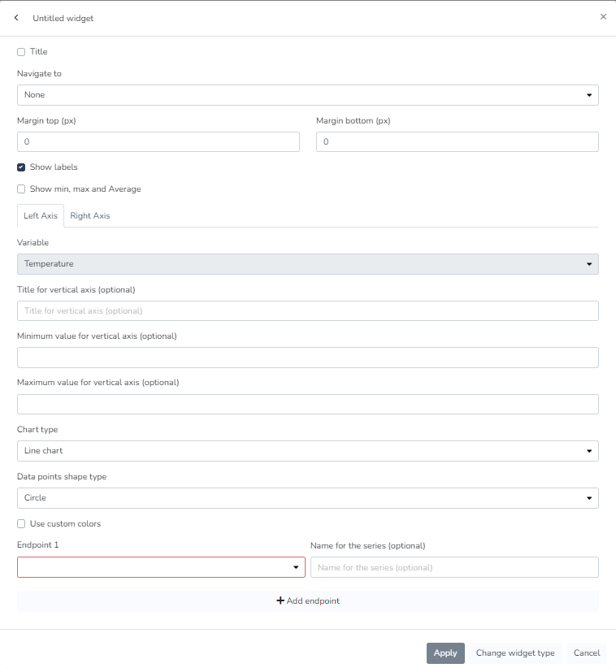Select the Left Axis tab
Viewport: 616px width, 672px height.
41,216
